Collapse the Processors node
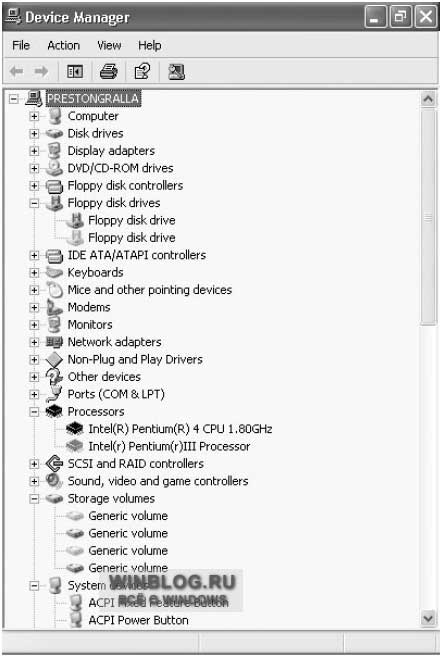The image size is (440, 657). (x=34, y=411)
